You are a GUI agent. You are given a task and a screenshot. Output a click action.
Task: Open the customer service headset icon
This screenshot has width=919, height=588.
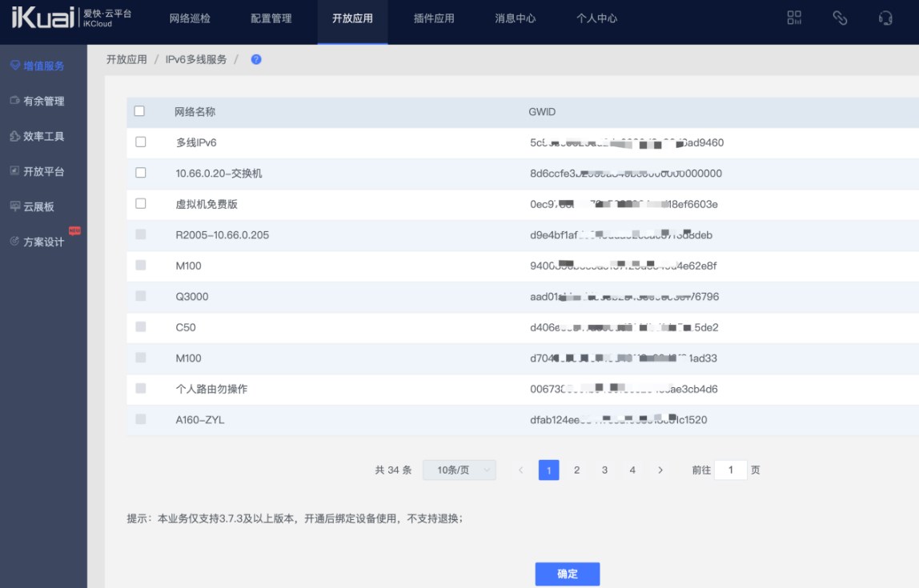pos(885,18)
